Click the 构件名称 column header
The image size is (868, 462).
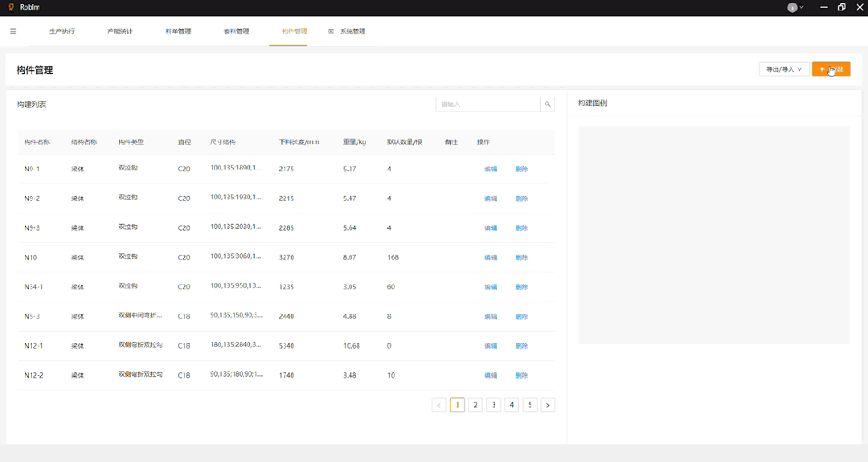37,142
